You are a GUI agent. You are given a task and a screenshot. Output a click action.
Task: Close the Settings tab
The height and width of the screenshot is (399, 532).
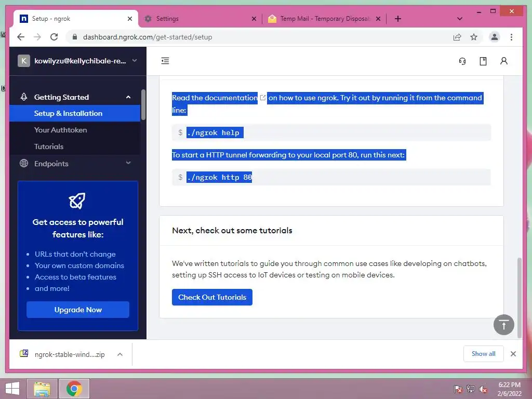(x=254, y=19)
